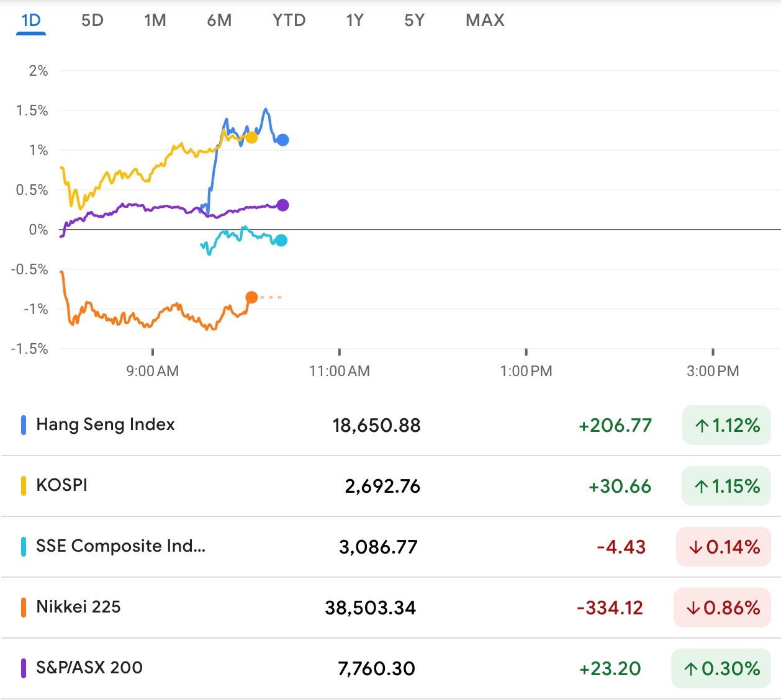Click the -1.5% y-axis label

[x=30, y=349]
